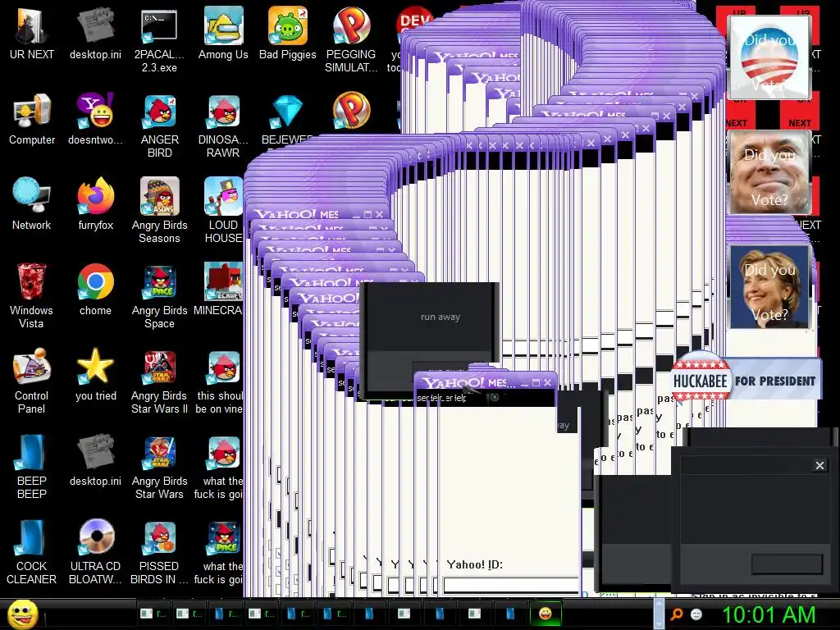Select the doesntwo... Yahoo icon
This screenshot has height=630, width=840.
pos(95,118)
